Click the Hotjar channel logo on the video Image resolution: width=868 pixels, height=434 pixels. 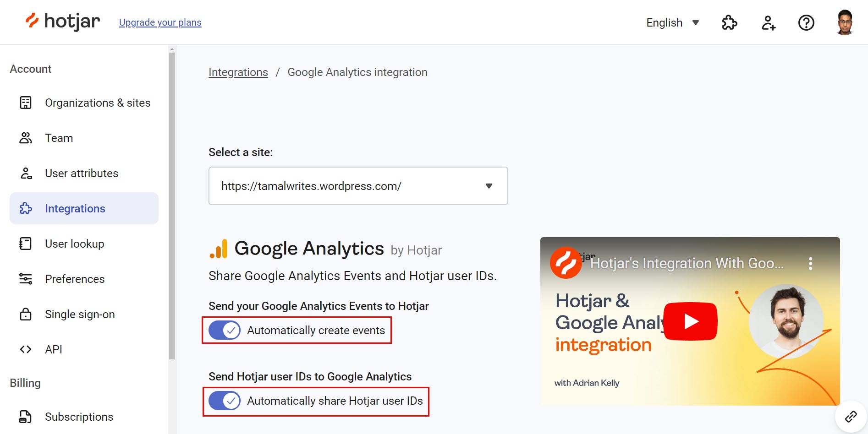click(x=566, y=263)
